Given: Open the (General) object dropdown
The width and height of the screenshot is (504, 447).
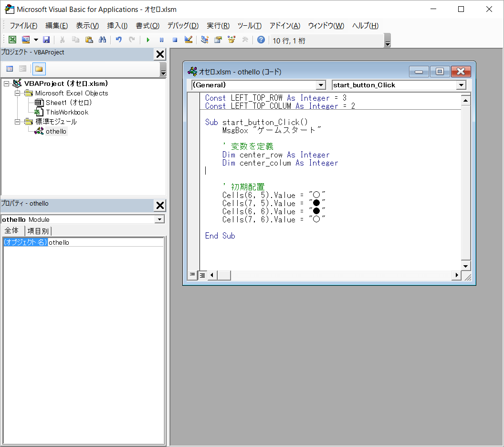Looking at the screenshot, I should (x=321, y=85).
